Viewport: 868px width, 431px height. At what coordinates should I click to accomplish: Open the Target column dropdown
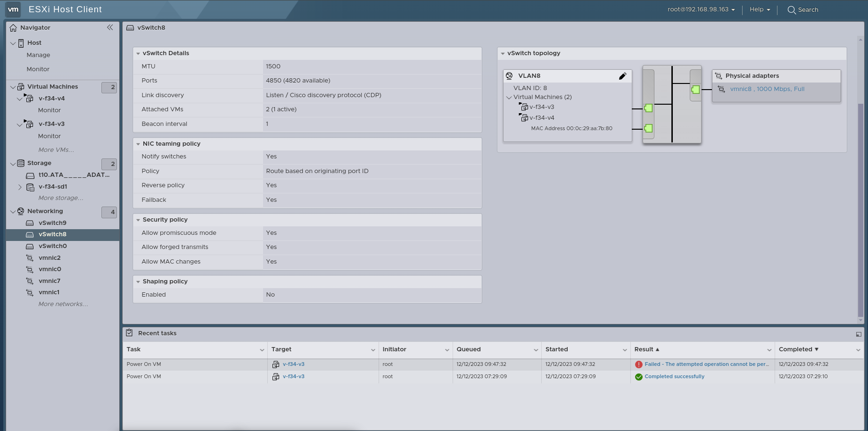pos(373,350)
